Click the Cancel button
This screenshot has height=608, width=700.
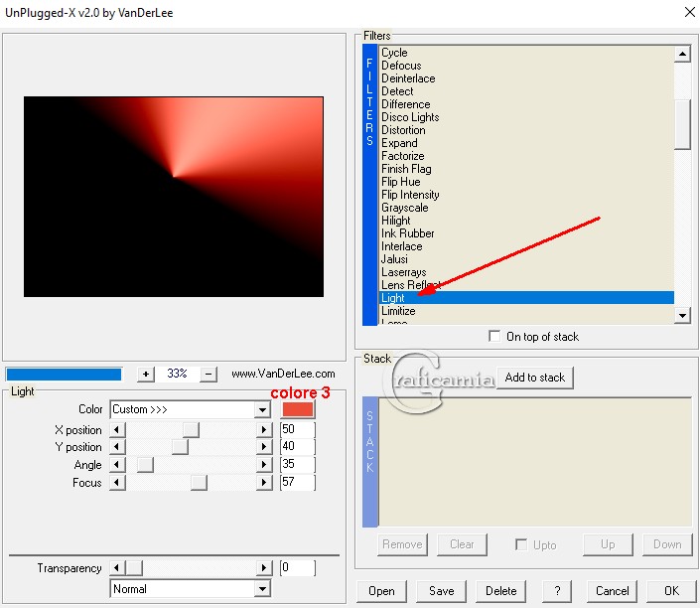tap(612, 591)
